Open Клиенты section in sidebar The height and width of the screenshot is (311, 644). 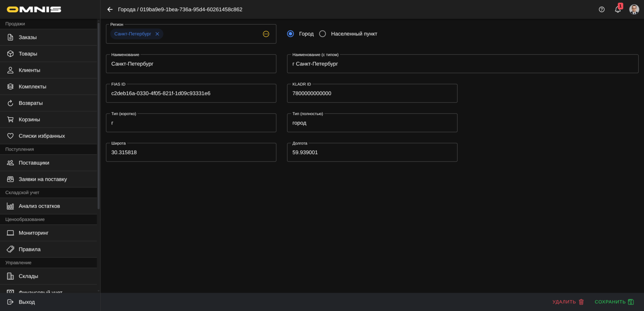(x=30, y=70)
